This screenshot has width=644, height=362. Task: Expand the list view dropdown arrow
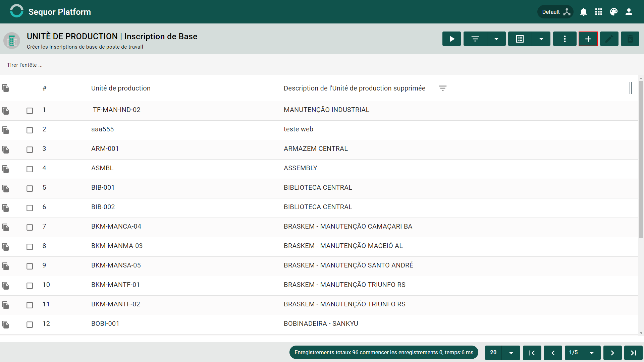click(541, 39)
